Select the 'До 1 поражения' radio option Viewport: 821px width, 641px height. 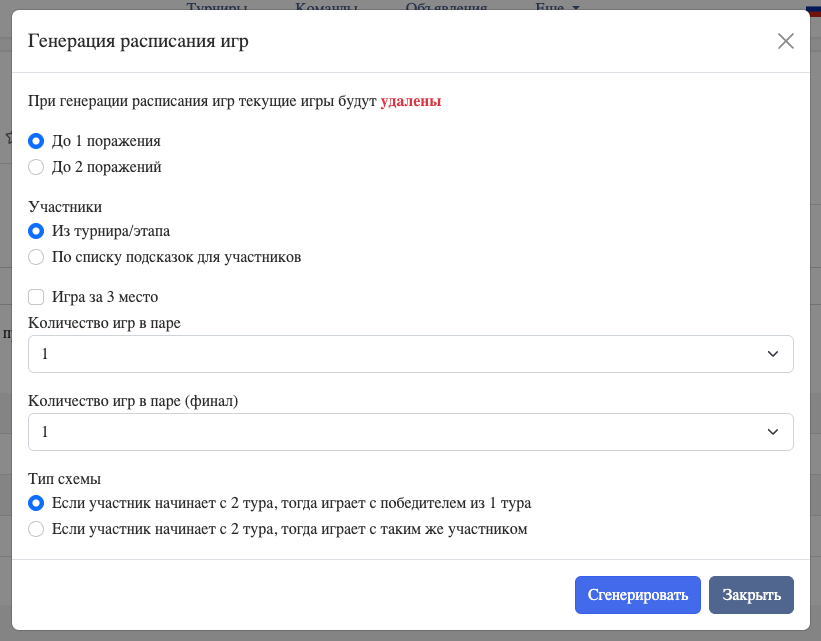[x=36, y=141]
